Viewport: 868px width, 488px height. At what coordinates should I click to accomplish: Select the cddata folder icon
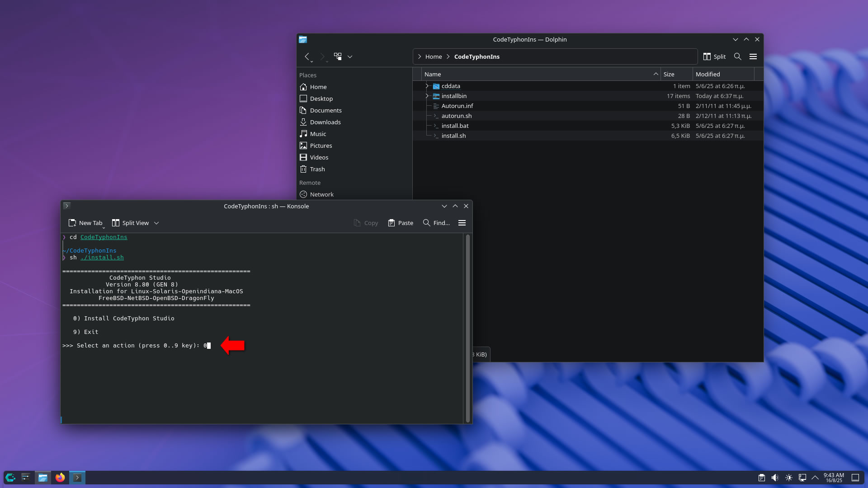coord(436,86)
